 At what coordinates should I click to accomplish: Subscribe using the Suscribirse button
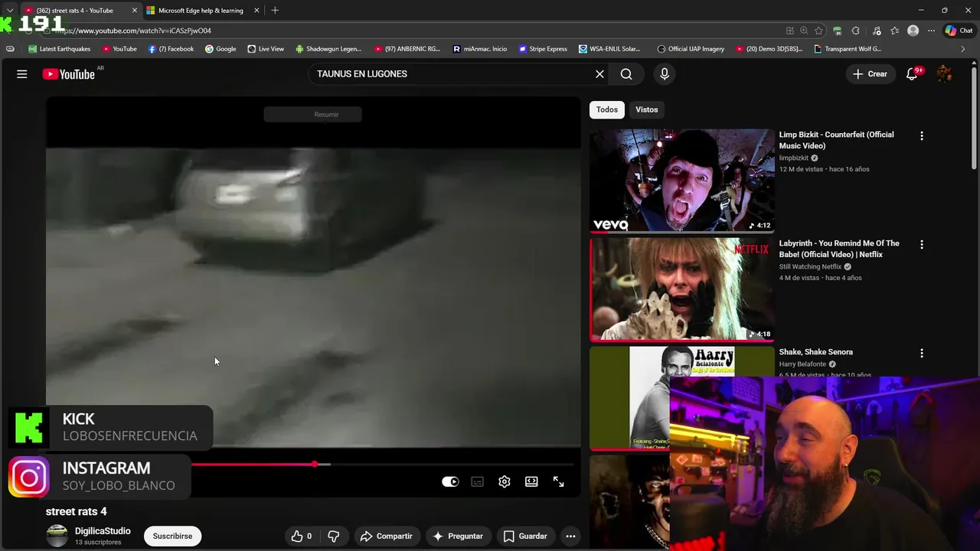tap(172, 536)
